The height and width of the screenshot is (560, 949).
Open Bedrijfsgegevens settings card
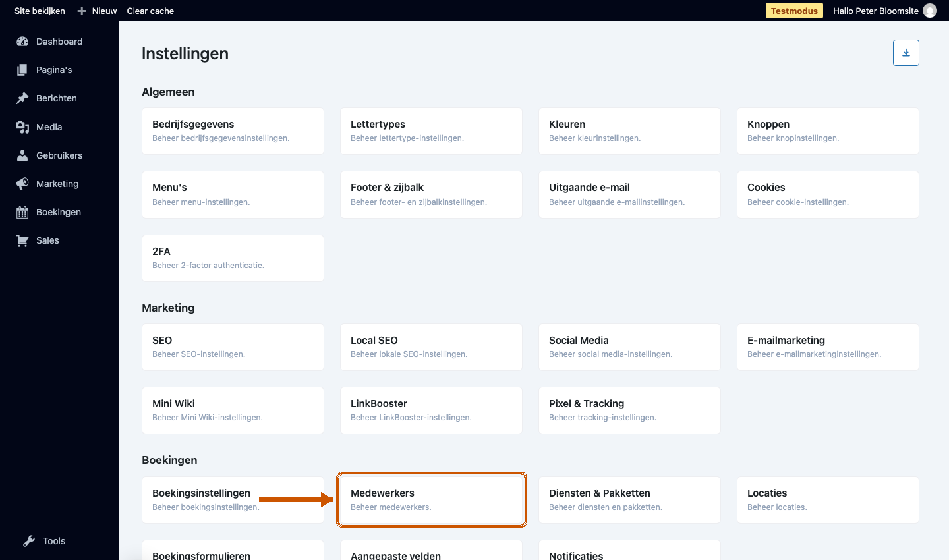[x=233, y=131]
